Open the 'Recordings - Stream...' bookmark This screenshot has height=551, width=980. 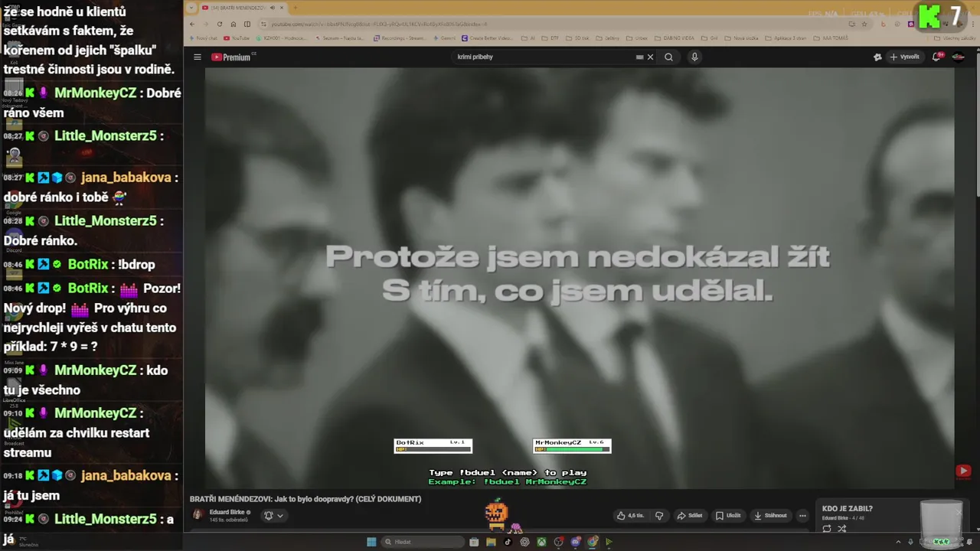400,37
